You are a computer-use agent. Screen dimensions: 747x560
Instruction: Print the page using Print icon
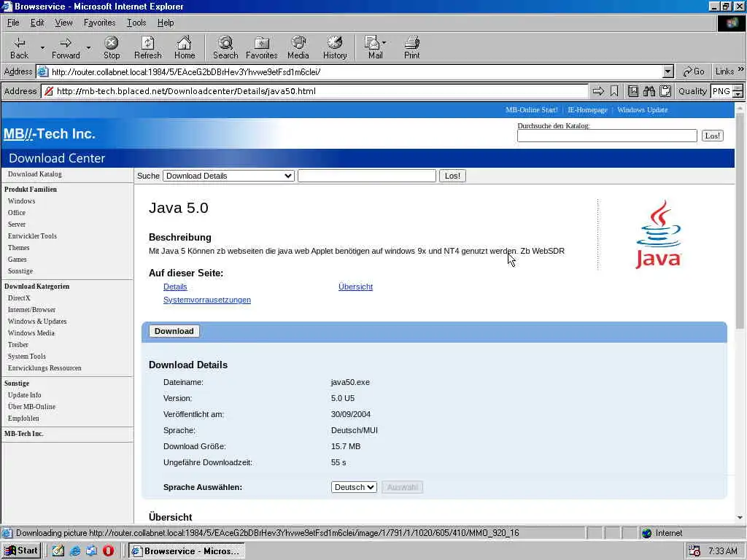click(412, 47)
